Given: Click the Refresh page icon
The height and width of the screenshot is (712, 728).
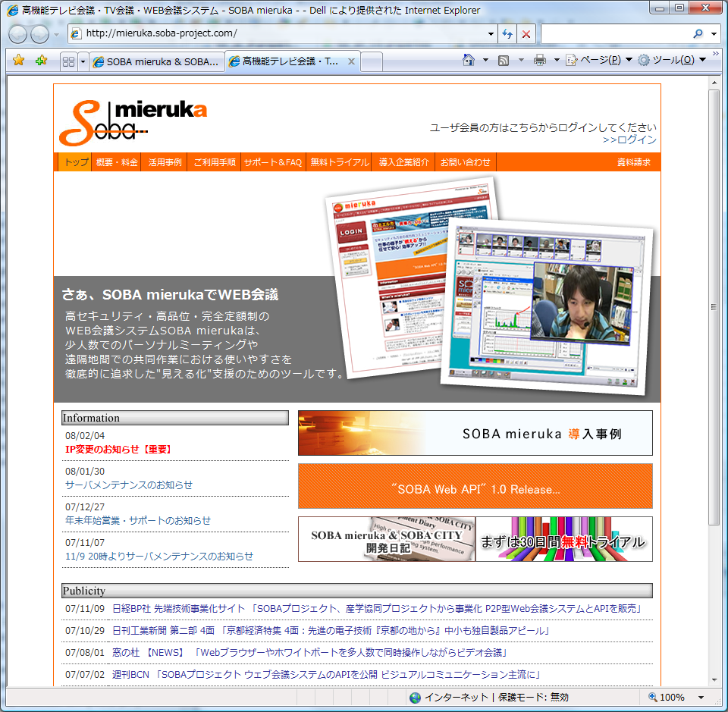Looking at the screenshot, I should (x=507, y=34).
